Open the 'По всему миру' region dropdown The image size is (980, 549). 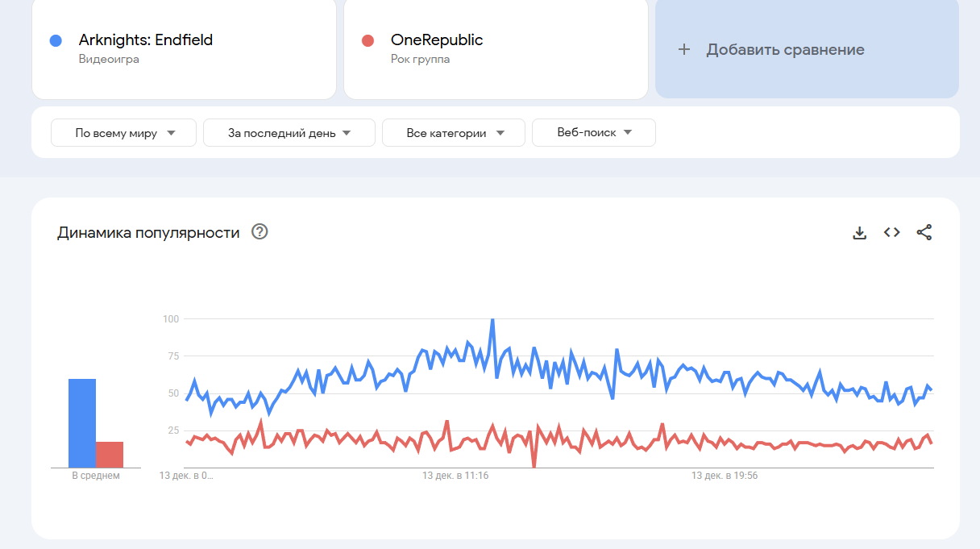click(123, 133)
